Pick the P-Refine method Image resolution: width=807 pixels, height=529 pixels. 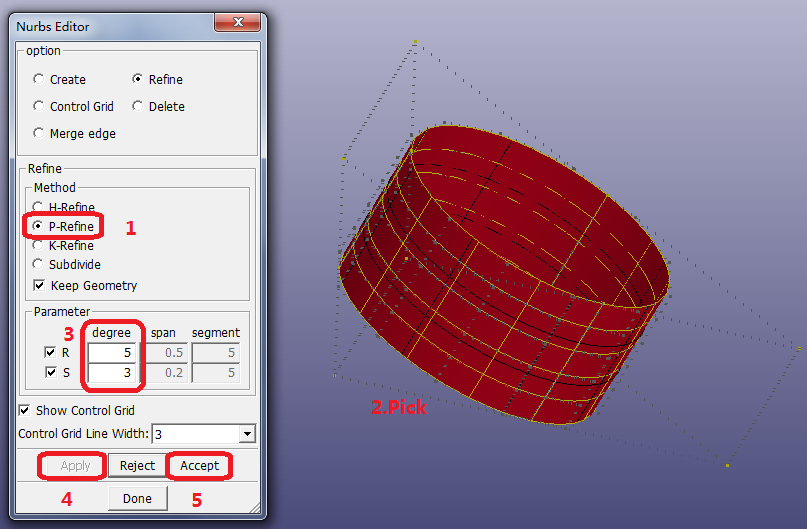click(x=39, y=227)
